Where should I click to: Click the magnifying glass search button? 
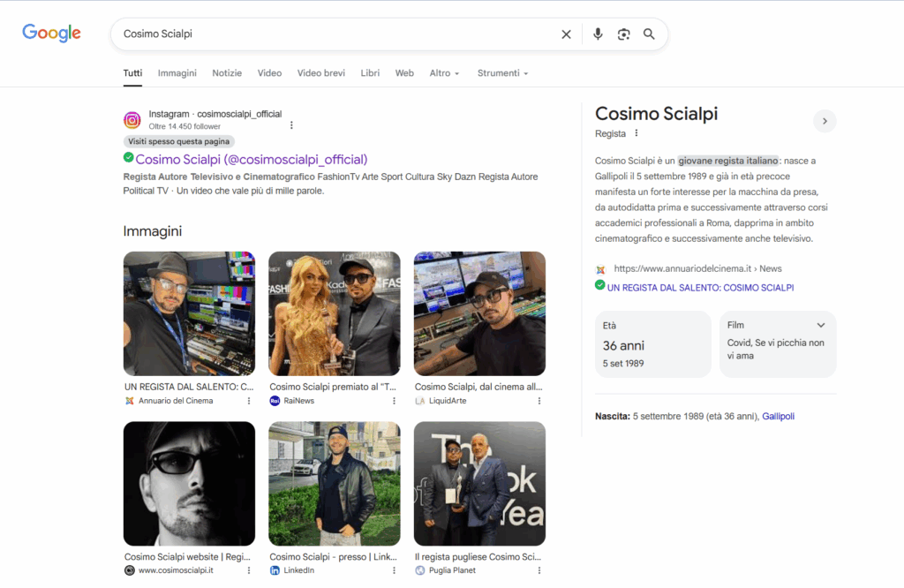(649, 34)
